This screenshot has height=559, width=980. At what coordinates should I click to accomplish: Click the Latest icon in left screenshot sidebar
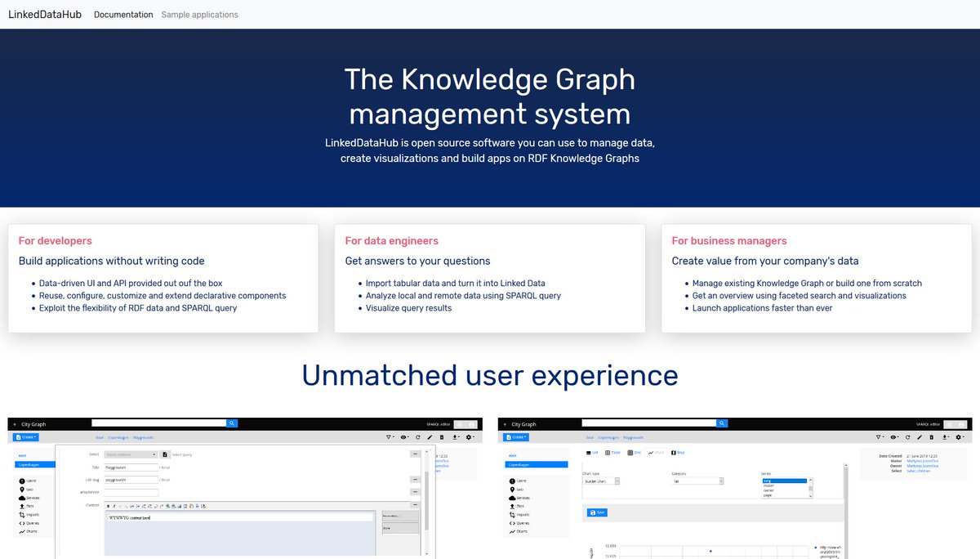pos(21,481)
